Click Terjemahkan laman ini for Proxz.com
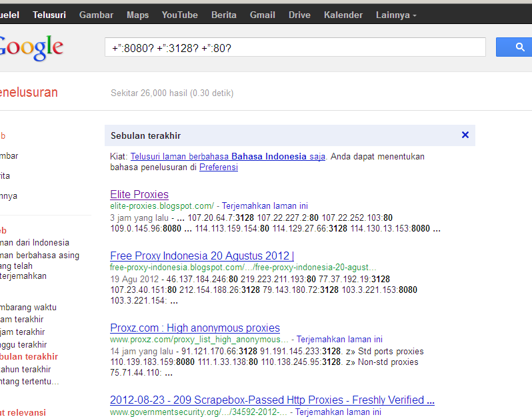The image size is (532, 417). [x=339, y=339]
